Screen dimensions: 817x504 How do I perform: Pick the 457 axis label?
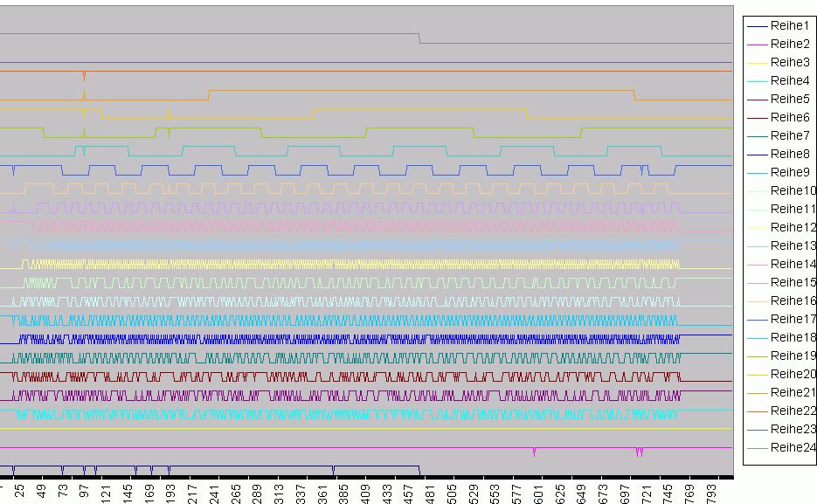[409, 494]
